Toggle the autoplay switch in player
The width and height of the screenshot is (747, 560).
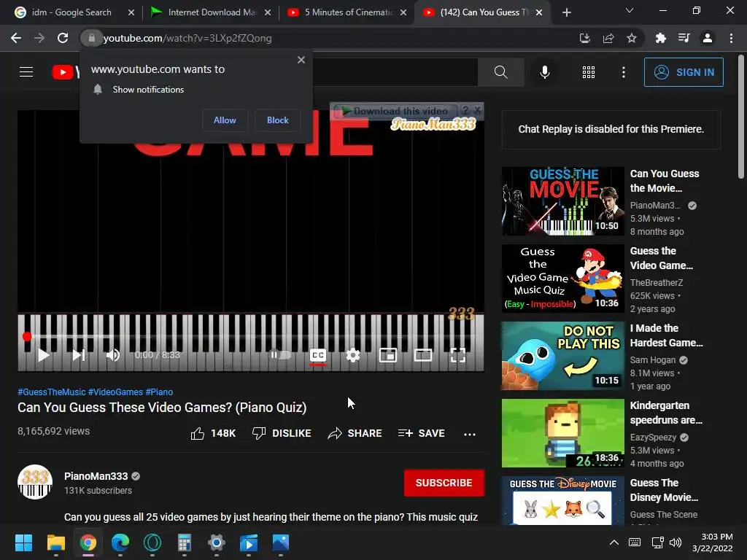pyautogui.click(x=281, y=355)
